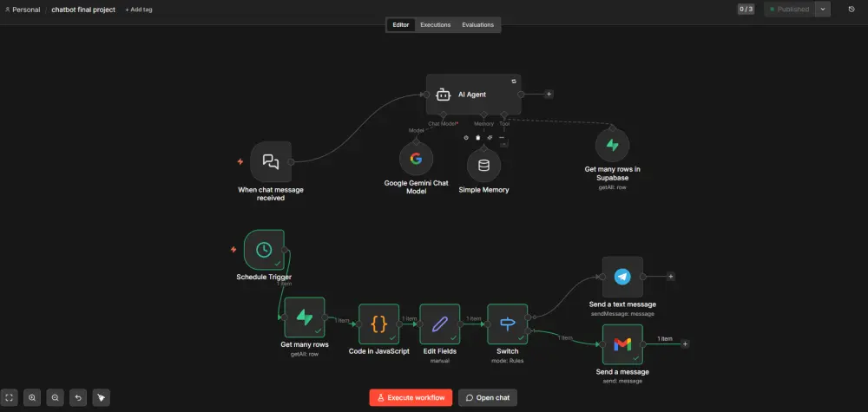The height and width of the screenshot is (412, 868).
Task: Expand the dropdown arrow next to Published
Action: [x=823, y=10]
